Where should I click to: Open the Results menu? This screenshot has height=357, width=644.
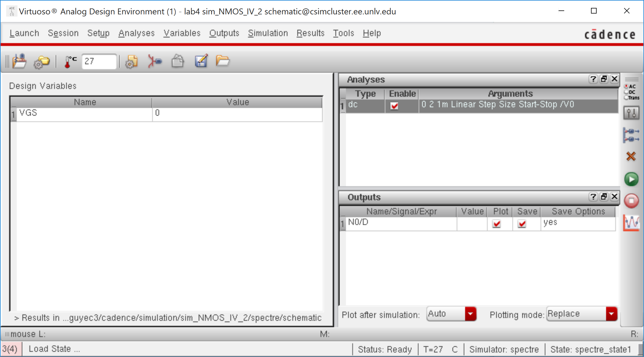pos(310,33)
